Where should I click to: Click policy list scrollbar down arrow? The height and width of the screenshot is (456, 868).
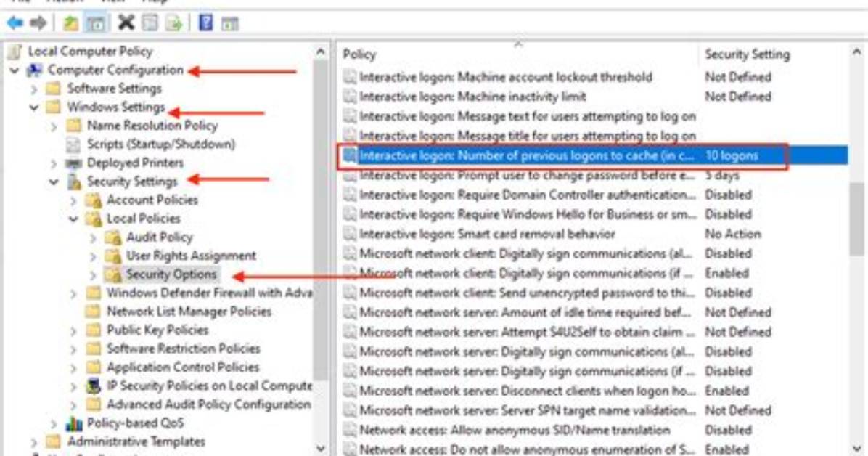(x=857, y=448)
